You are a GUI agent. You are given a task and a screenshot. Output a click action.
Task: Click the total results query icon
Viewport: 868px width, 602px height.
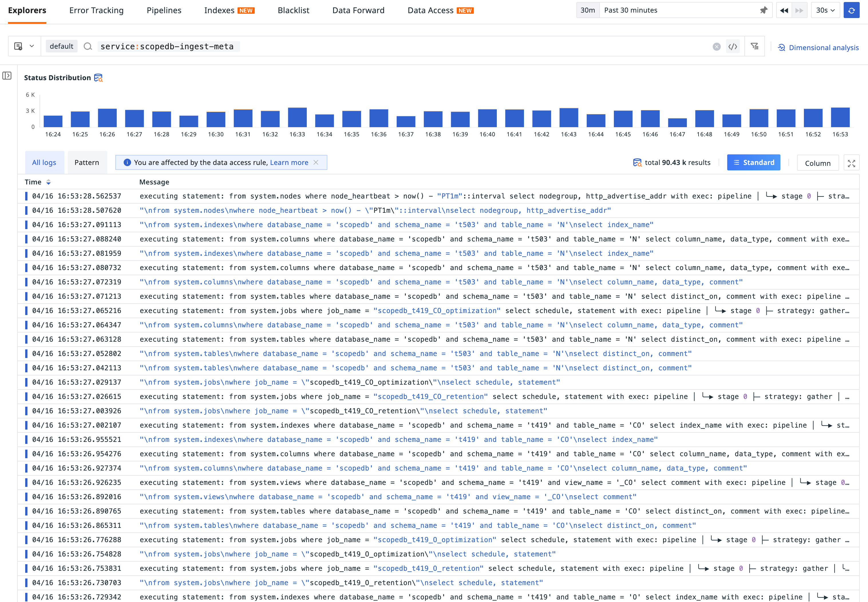pos(637,163)
